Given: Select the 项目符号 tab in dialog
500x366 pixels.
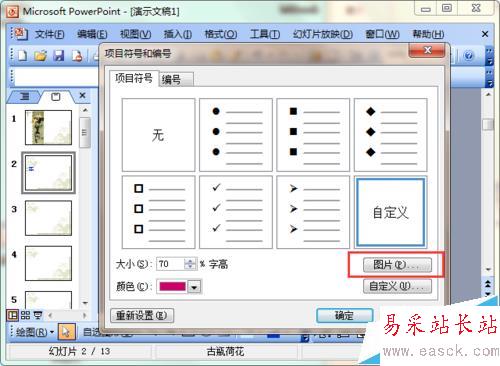Looking at the screenshot, I should 134,78.
